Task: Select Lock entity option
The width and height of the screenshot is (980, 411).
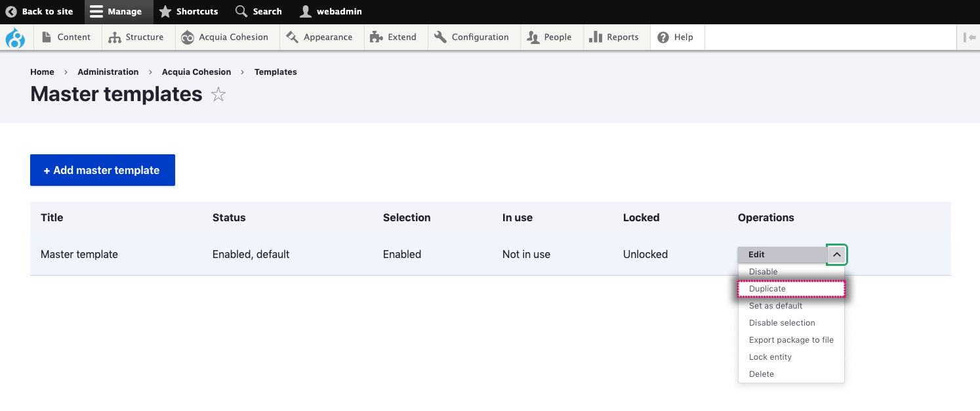Action: 770,357
